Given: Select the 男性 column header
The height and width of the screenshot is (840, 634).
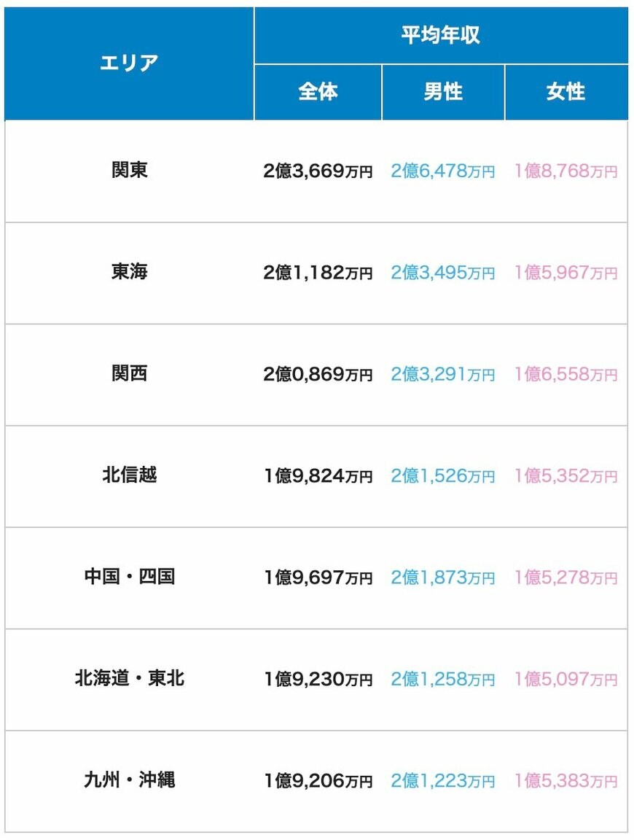Looking at the screenshot, I should coord(443,92).
